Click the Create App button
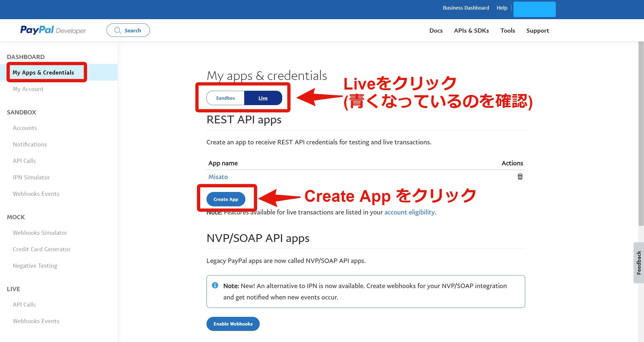This screenshot has width=644, height=342. click(226, 199)
